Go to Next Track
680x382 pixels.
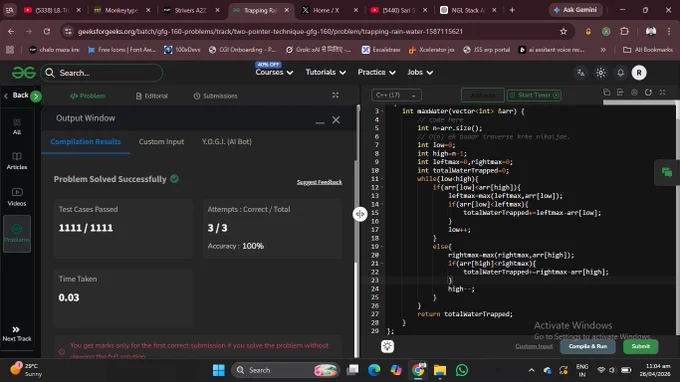16,334
